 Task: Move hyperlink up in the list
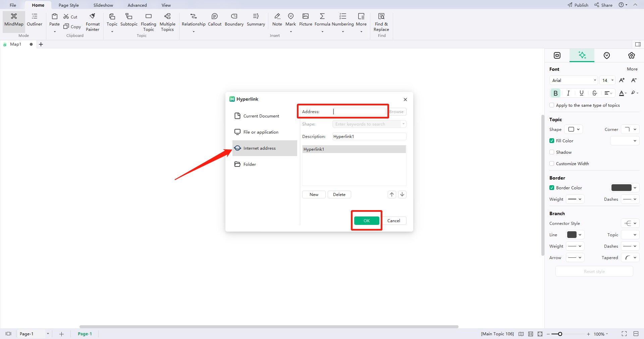tap(392, 194)
